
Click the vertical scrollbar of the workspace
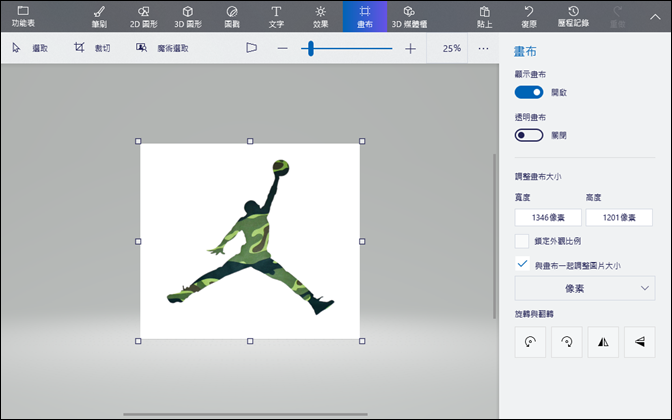[x=494, y=236]
